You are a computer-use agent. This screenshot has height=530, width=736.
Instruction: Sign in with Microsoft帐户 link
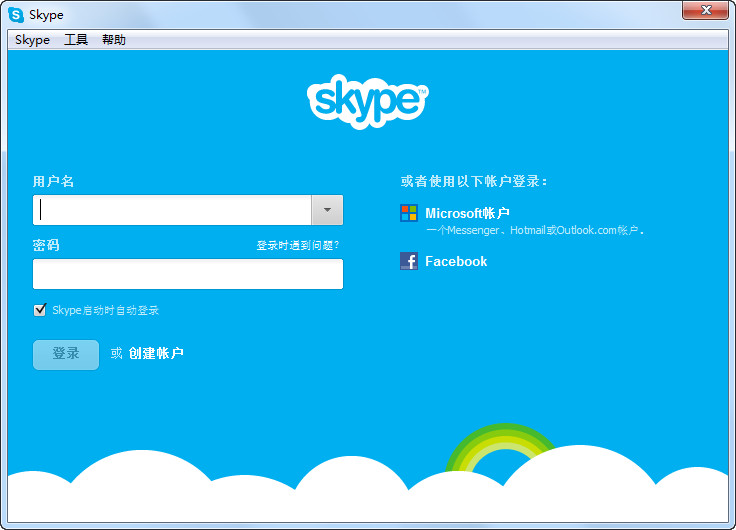point(468,213)
